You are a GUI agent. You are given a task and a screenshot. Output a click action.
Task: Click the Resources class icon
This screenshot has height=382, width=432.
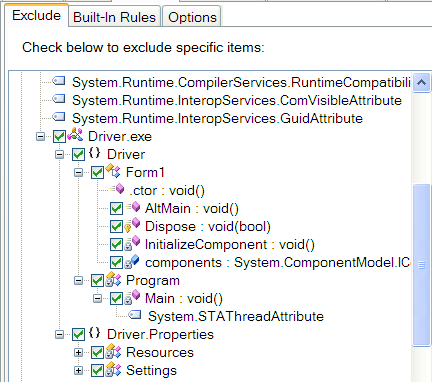point(113,351)
